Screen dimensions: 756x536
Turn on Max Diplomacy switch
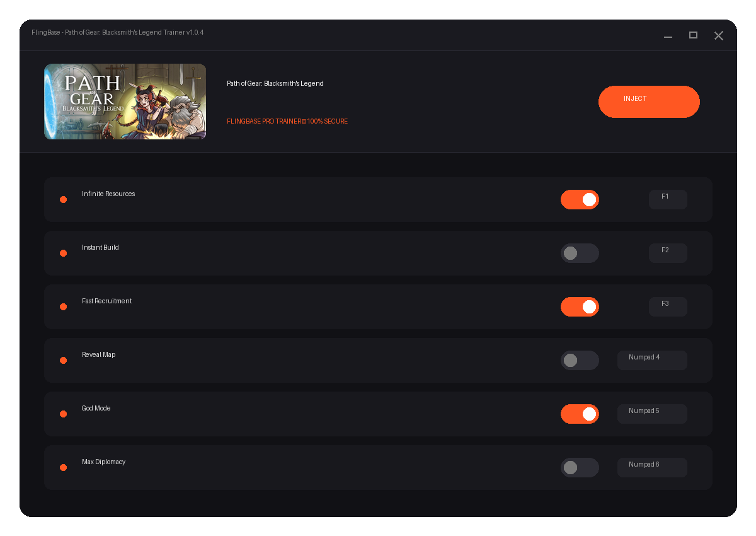coord(580,467)
